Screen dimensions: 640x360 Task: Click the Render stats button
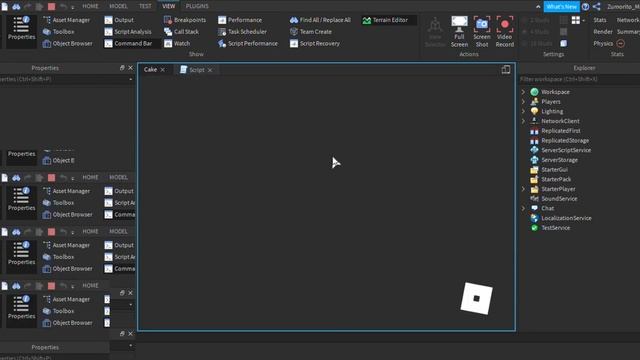point(602,31)
